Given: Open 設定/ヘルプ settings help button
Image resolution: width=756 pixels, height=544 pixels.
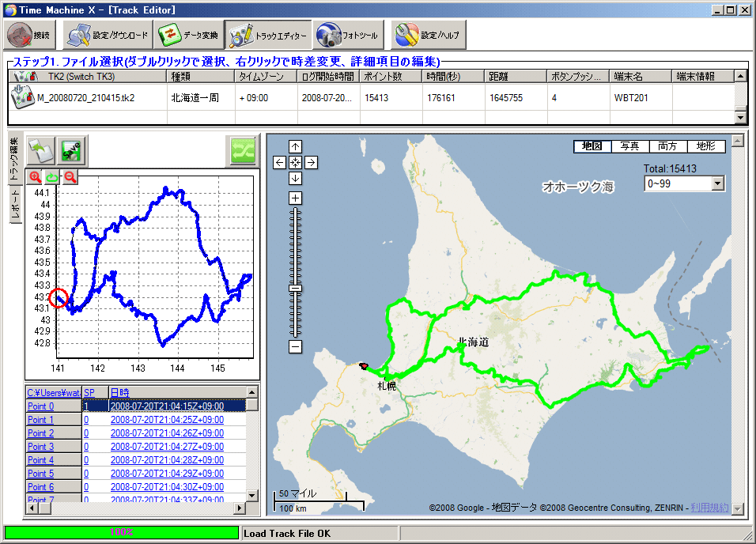Looking at the screenshot, I should (x=428, y=36).
